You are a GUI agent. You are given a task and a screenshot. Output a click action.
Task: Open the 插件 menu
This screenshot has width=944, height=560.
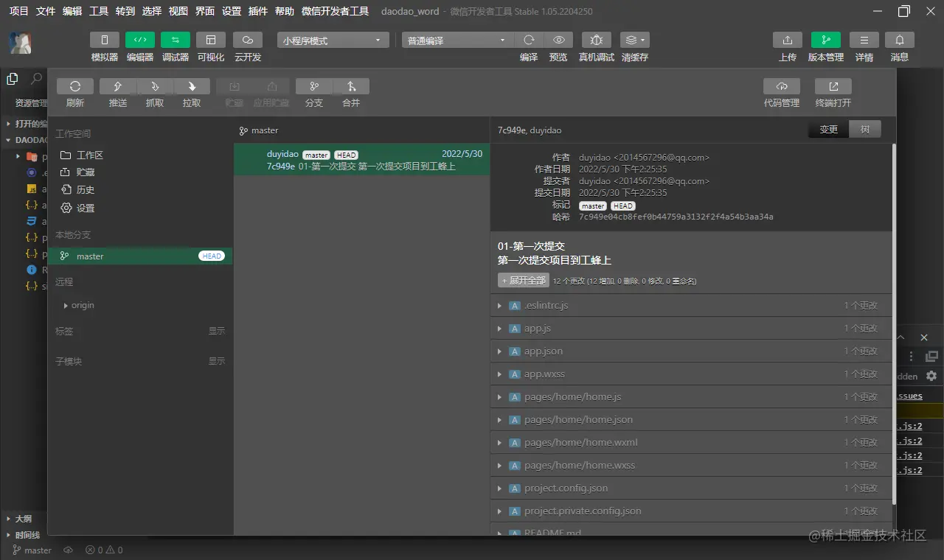[x=258, y=11]
